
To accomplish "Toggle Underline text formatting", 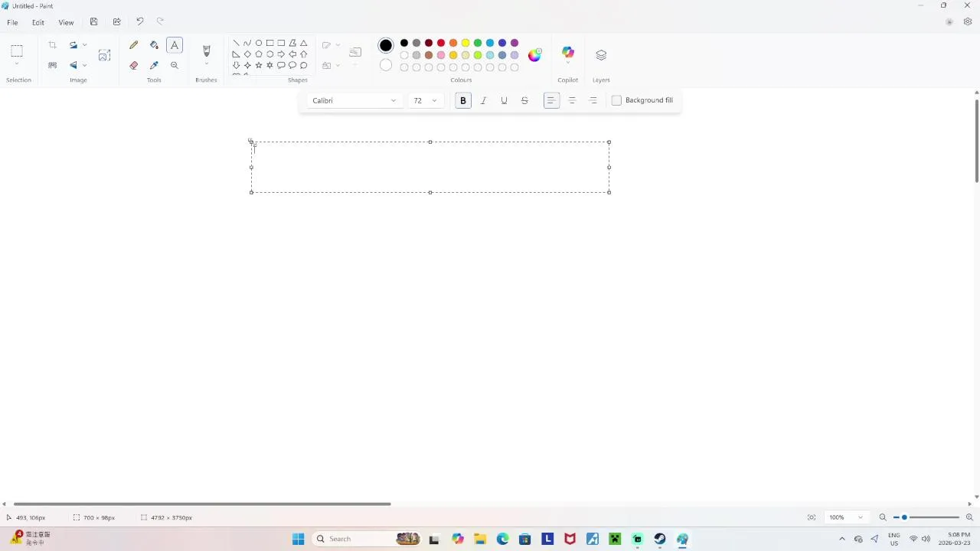I will [x=504, y=100].
